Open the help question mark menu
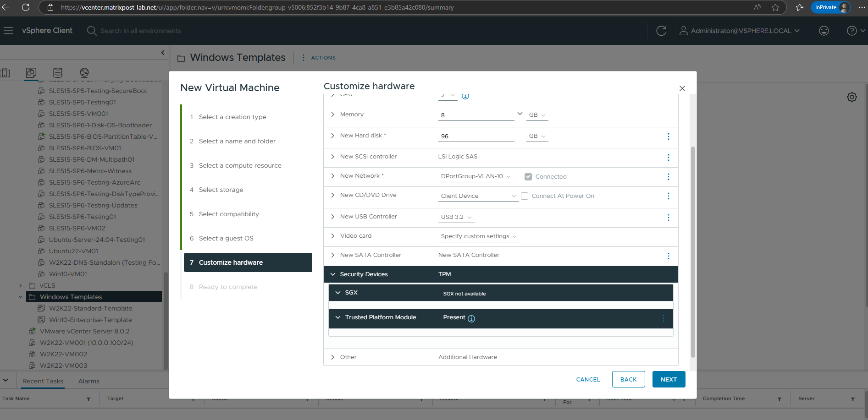The height and width of the screenshot is (420, 868). (856, 31)
